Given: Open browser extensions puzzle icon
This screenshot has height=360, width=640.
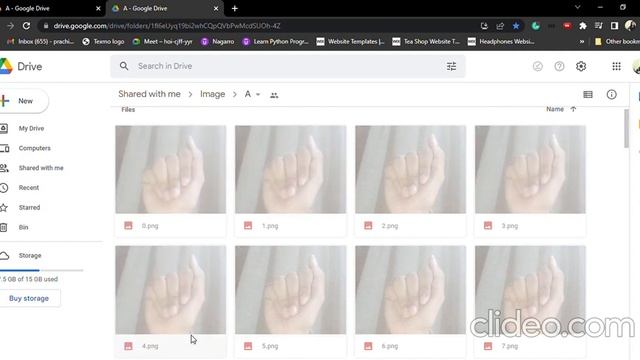Looking at the screenshot, I should pos(583,26).
